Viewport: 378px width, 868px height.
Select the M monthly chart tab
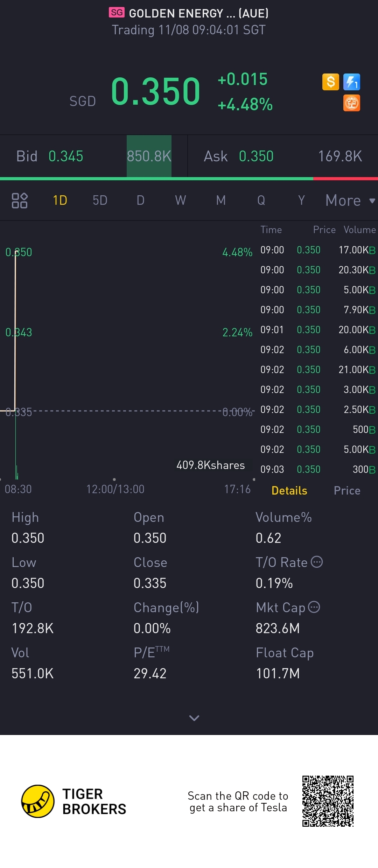point(221,201)
